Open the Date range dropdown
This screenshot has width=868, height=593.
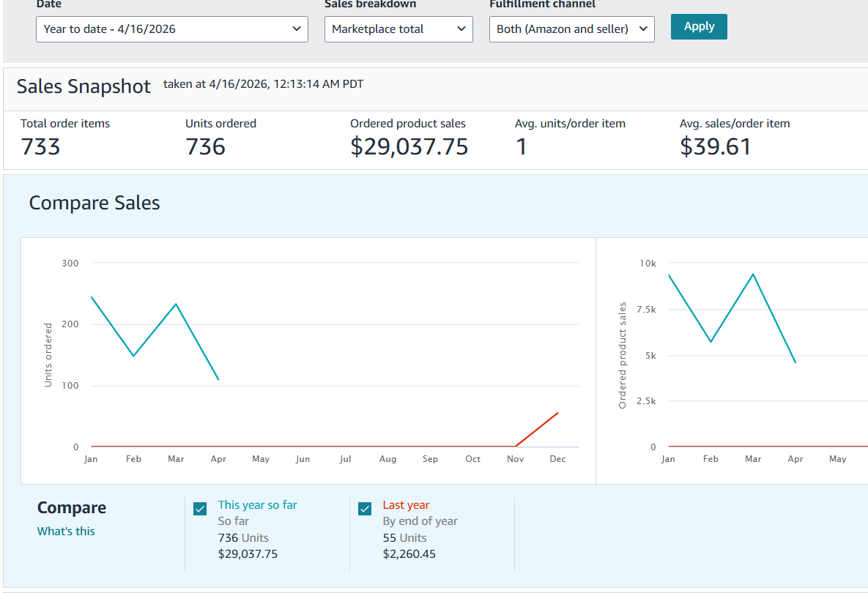click(x=171, y=29)
